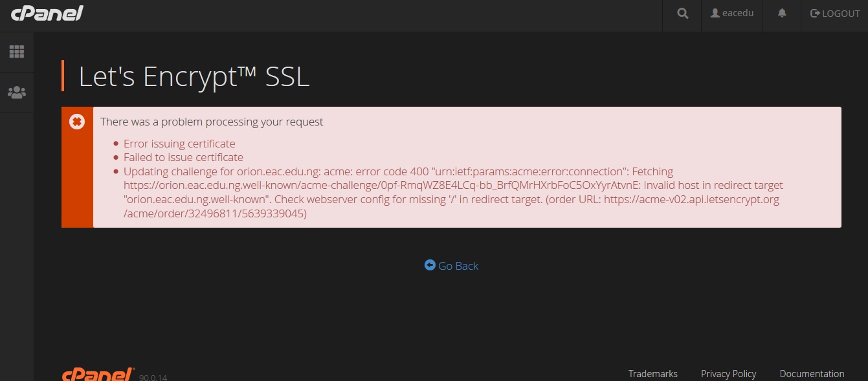868x381 pixels.
Task: Open the search magnifier icon in header
Action: [x=682, y=14]
